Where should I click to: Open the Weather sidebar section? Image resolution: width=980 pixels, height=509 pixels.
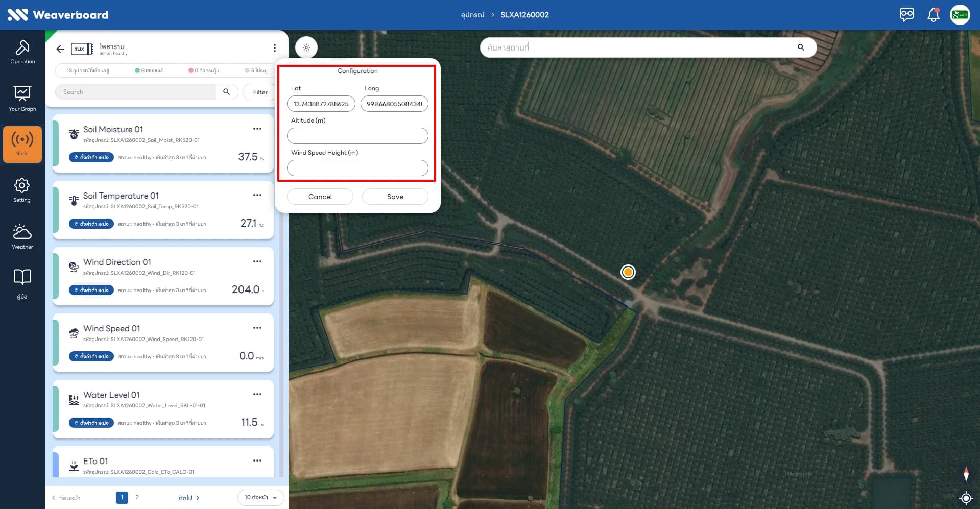22,236
